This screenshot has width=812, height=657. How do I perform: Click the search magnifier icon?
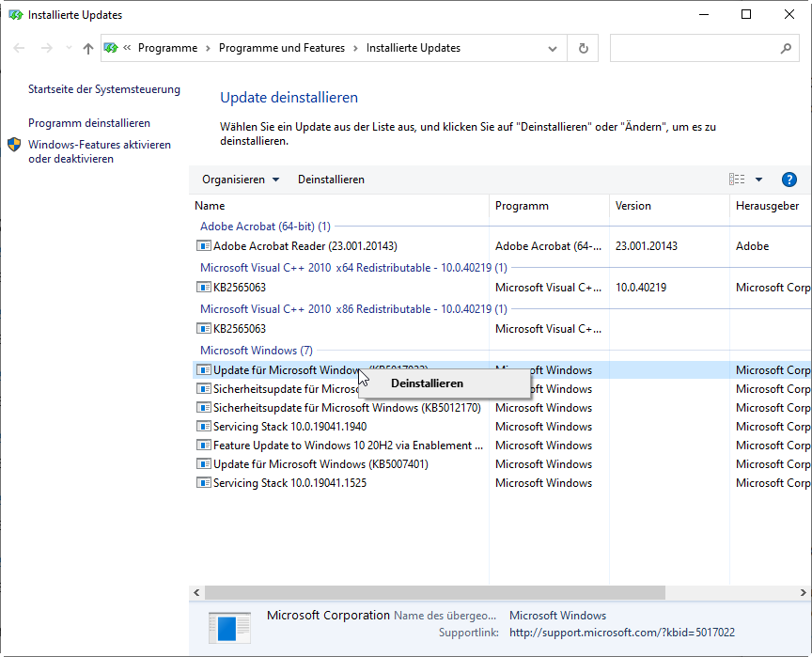click(x=786, y=48)
